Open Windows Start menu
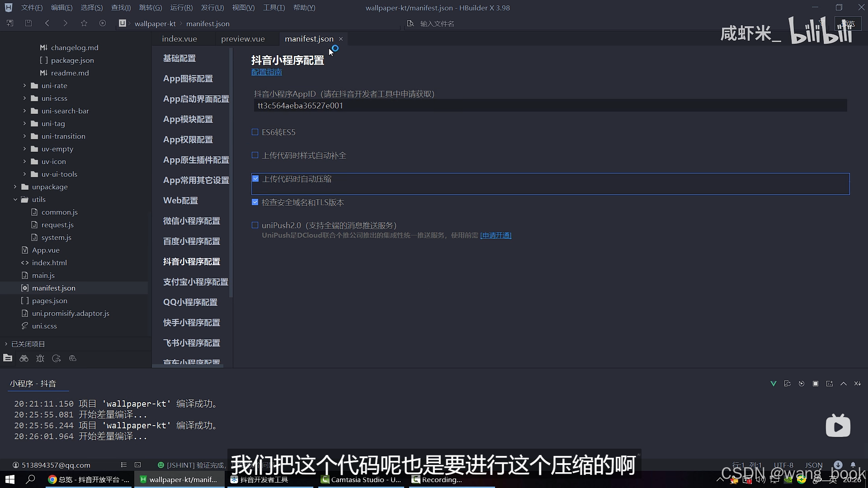The width and height of the screenshot is (868, 488). pyautogui.click(x=9, y=479)
